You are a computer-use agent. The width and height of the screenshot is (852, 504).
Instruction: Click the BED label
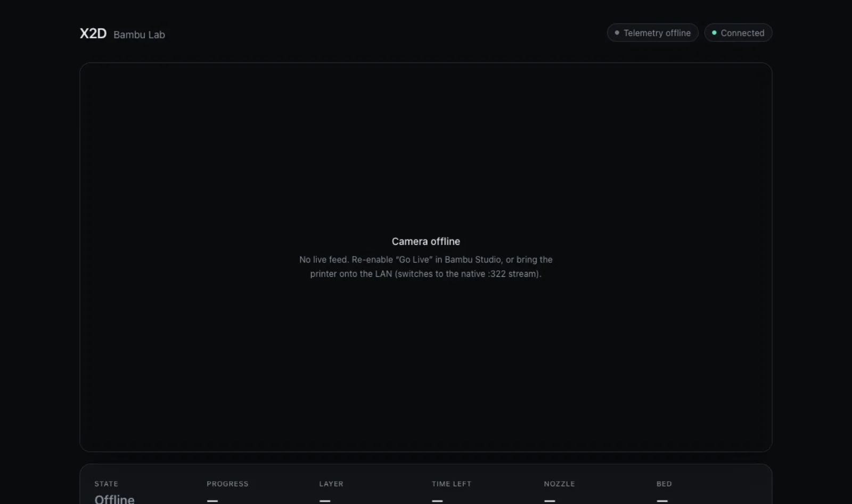[x=664, y=484]
